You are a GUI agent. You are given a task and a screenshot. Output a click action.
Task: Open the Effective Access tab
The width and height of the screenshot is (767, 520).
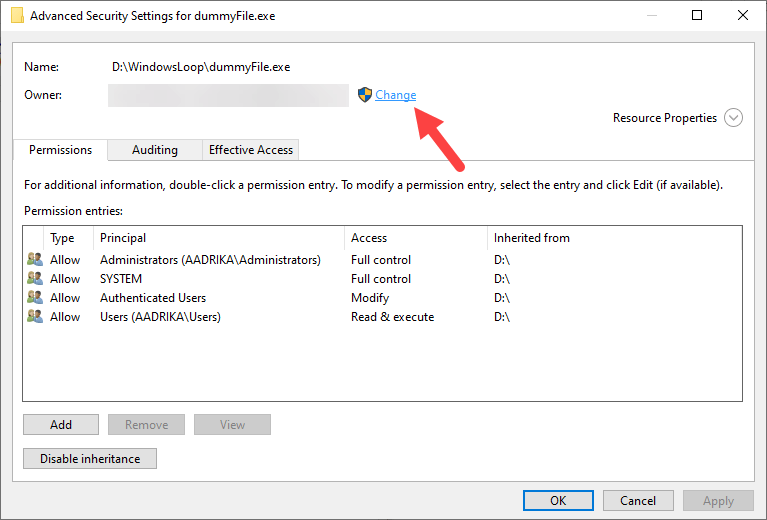(250, 150)
